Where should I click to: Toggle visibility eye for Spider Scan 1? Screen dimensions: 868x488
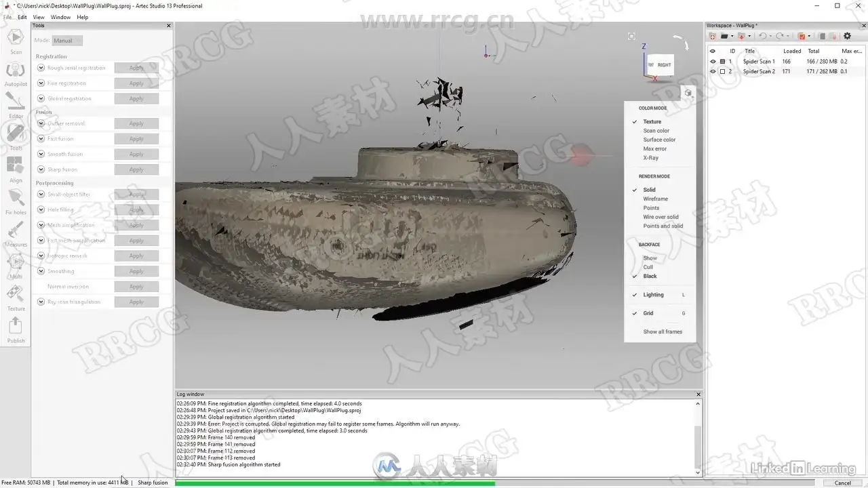click(x=713, y=62)
